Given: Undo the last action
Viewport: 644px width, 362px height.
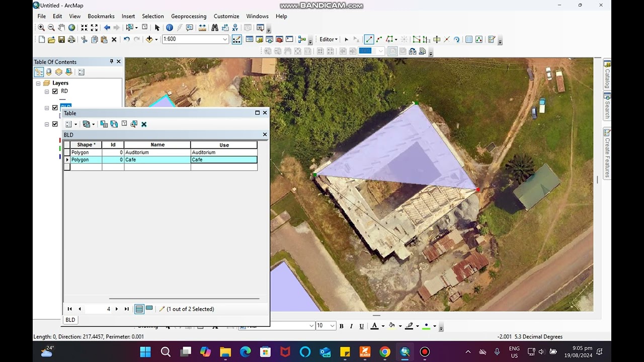Looking at the screenshot, I should 126,39.
